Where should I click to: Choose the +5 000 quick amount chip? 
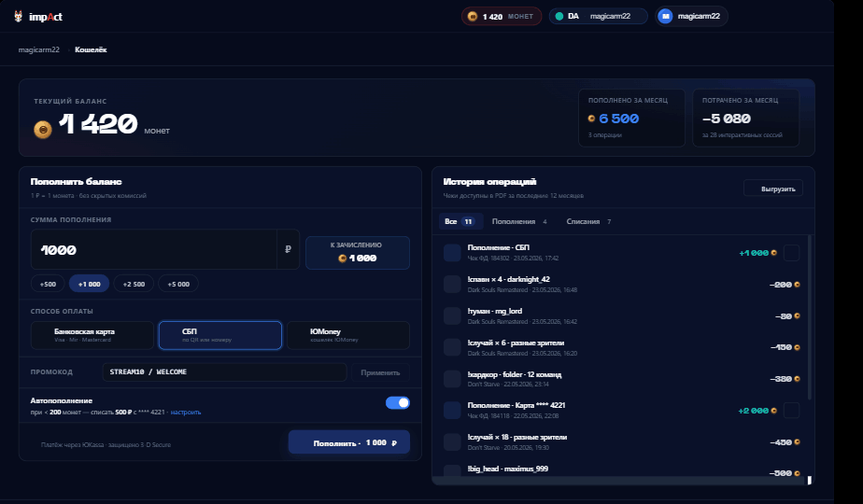point(178,284)
